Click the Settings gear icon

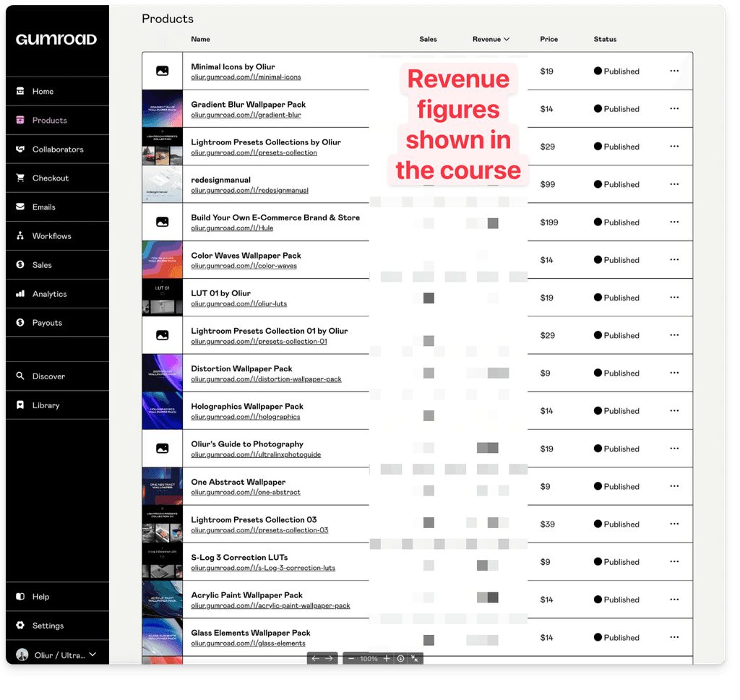(x=20, y=626)
